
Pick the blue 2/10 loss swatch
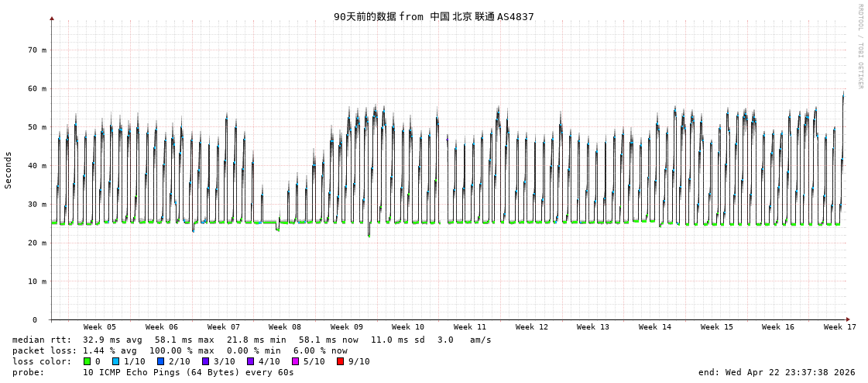coord(160,361)
